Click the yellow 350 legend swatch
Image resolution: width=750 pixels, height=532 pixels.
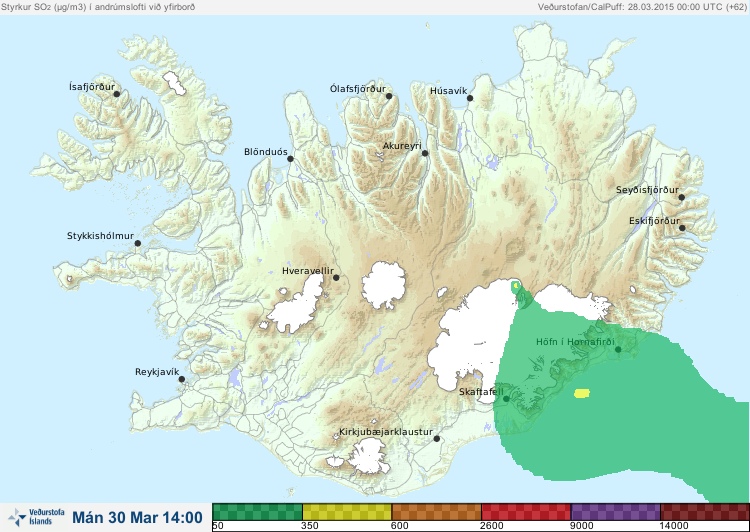point(347,512)
